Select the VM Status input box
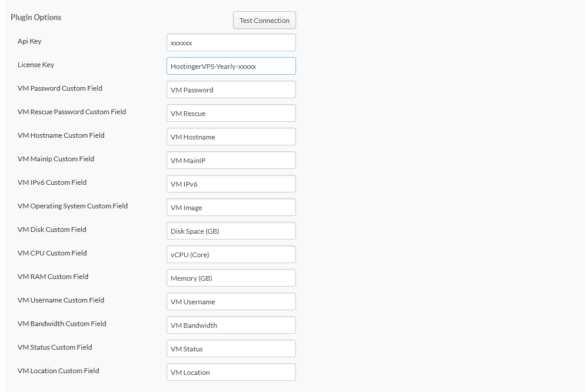The image size is (585, 392). coord(231,348)
